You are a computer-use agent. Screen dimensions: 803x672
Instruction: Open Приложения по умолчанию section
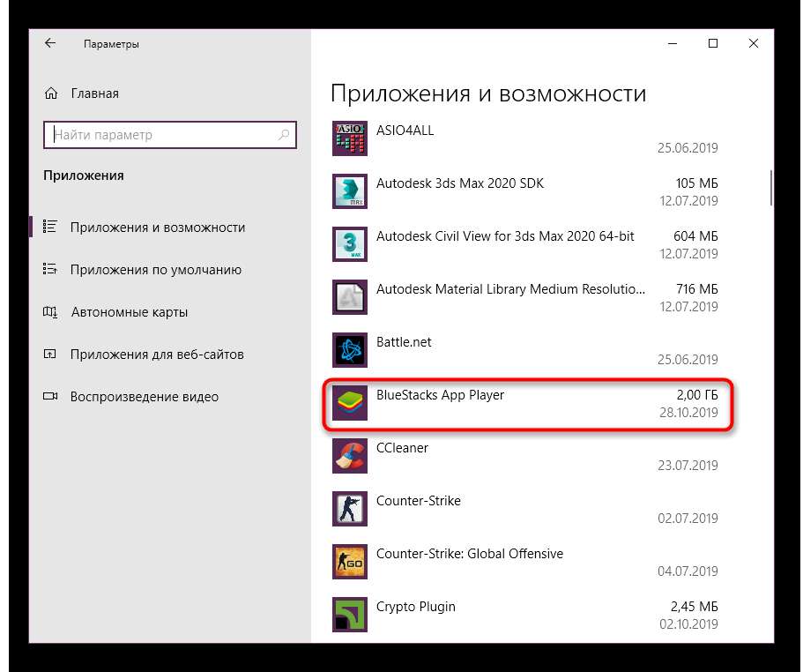(155, 270)
